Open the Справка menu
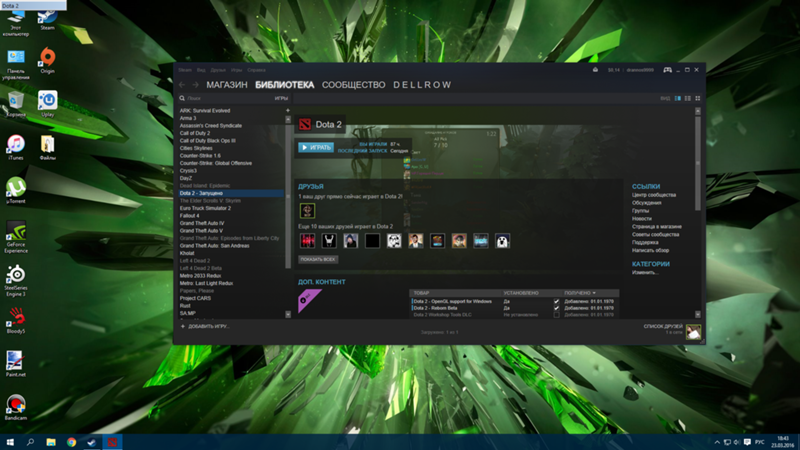800x450 pixels. click(x=256, y=70)
